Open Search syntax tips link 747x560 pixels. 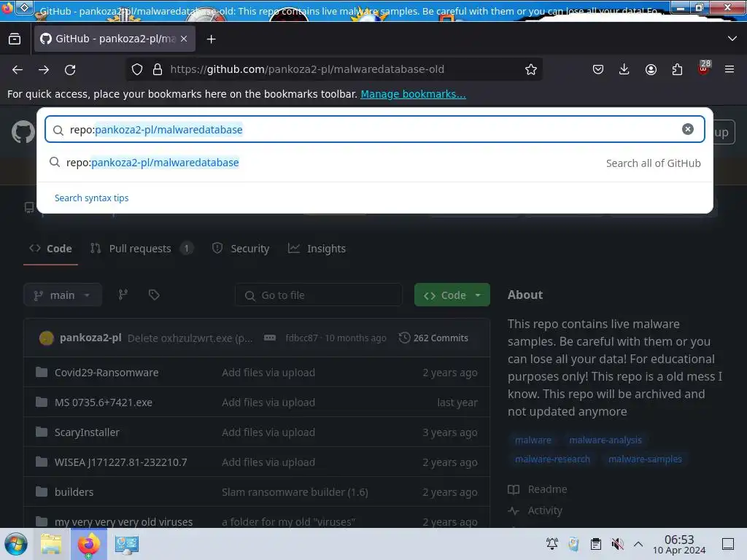point(91,198)
